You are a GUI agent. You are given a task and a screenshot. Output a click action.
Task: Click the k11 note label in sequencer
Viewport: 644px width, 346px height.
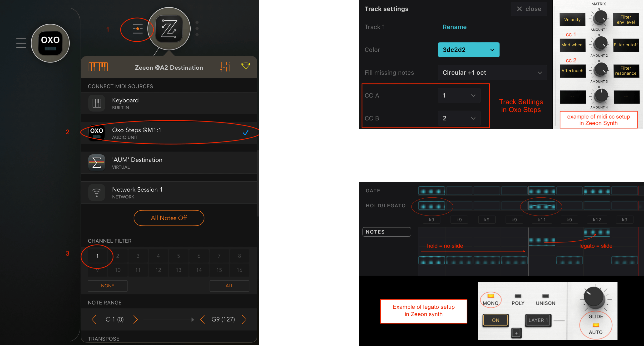pyautogui.click(x=542, y=219)
